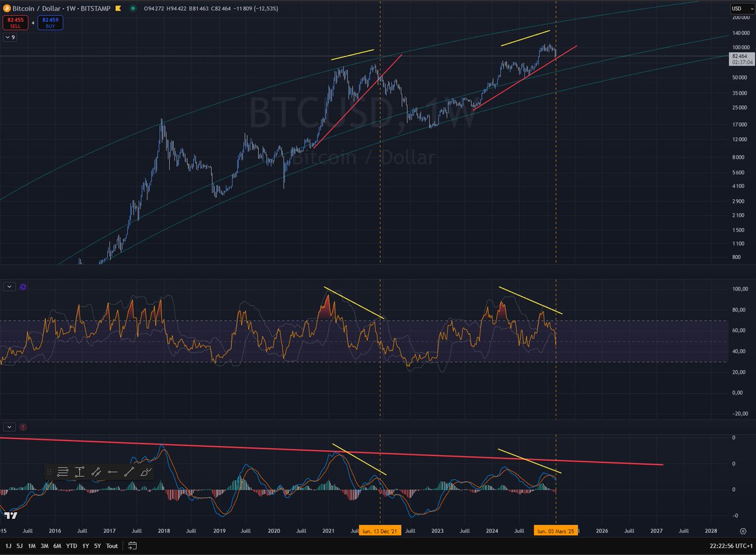Screen dimensions: 756x555
Task: Set range to 6M
Action: click(x=57, y=546)
